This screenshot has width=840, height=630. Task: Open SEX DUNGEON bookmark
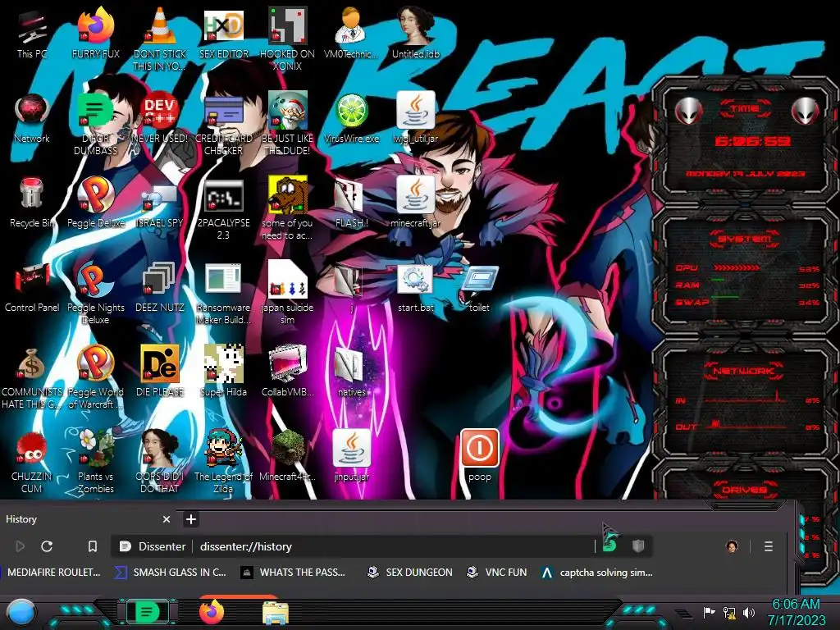[410, 572]
